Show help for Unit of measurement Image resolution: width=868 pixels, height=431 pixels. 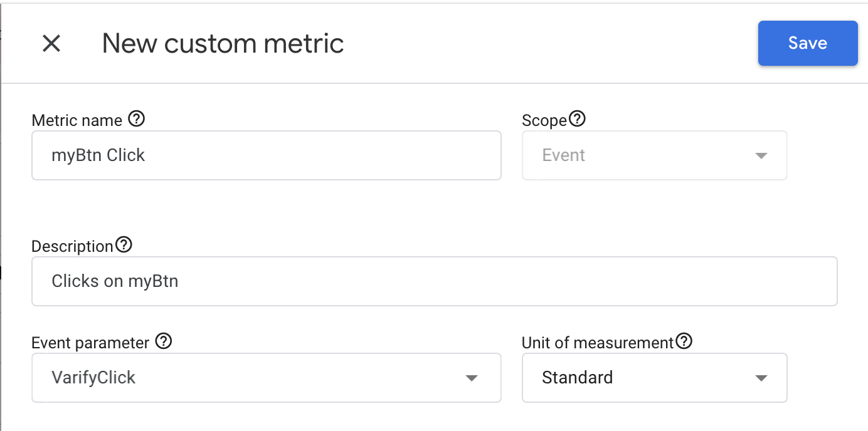684,341
